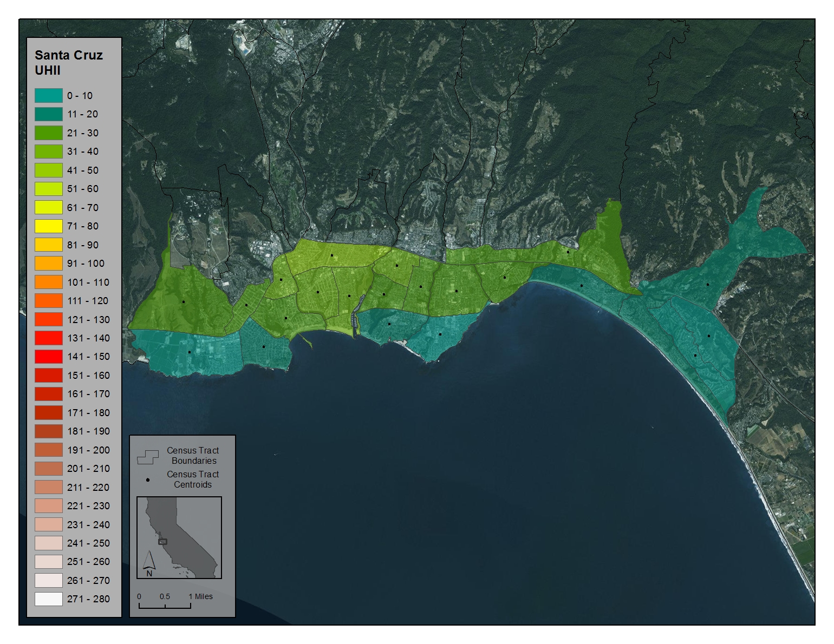Pick the 161 - 170 legend swatch
The height and width of the screenshot is (644, 834).
(49, 394)
